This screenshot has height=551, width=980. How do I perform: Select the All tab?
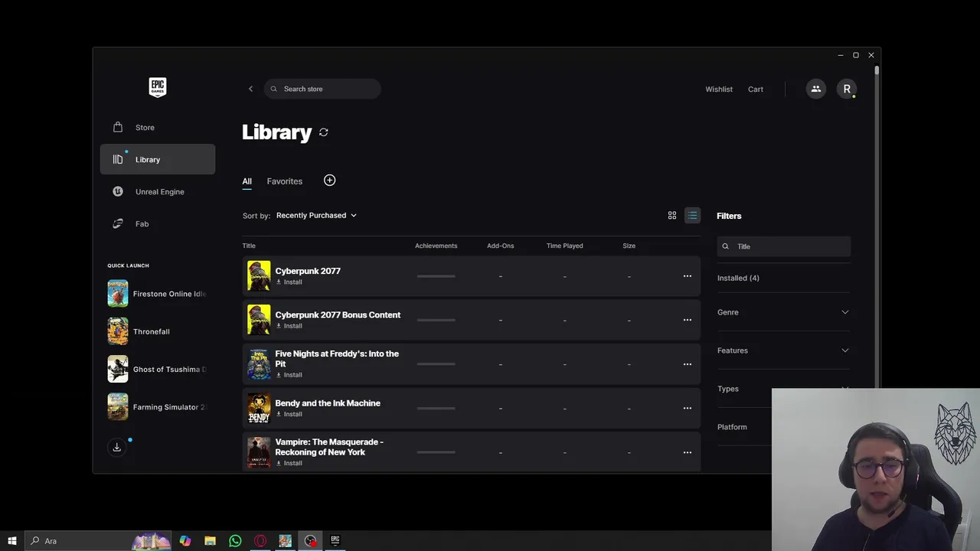click(247, 181)
